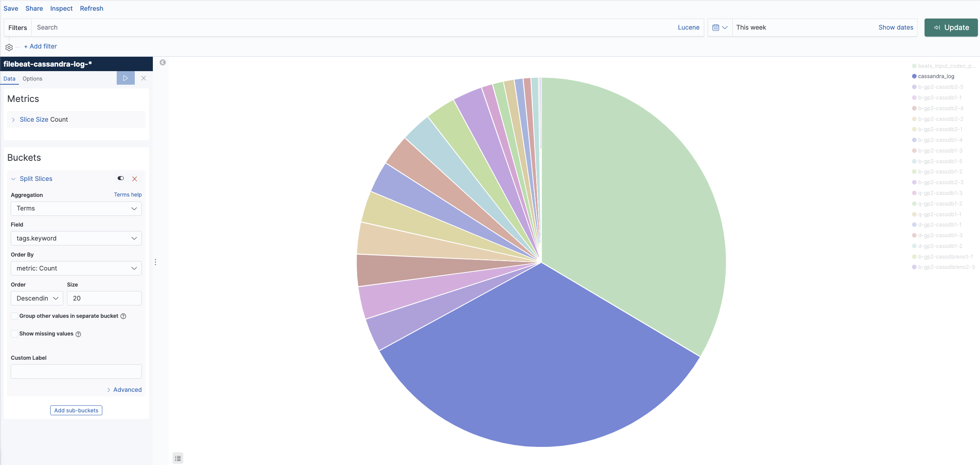
Task: Open the calendar quick date menu
Action: 719,28
